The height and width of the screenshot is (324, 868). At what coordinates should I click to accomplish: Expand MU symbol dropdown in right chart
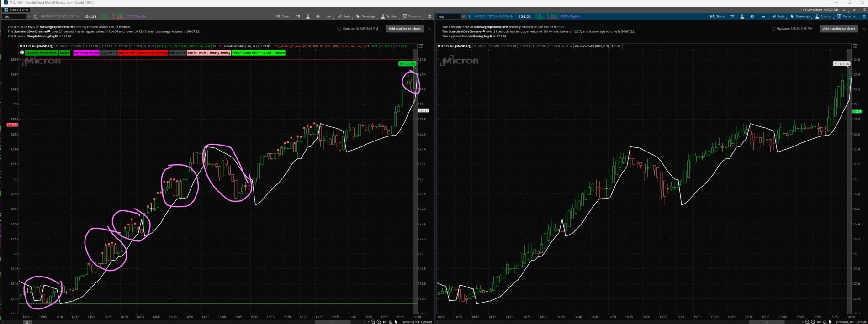[x=463, y=16]
